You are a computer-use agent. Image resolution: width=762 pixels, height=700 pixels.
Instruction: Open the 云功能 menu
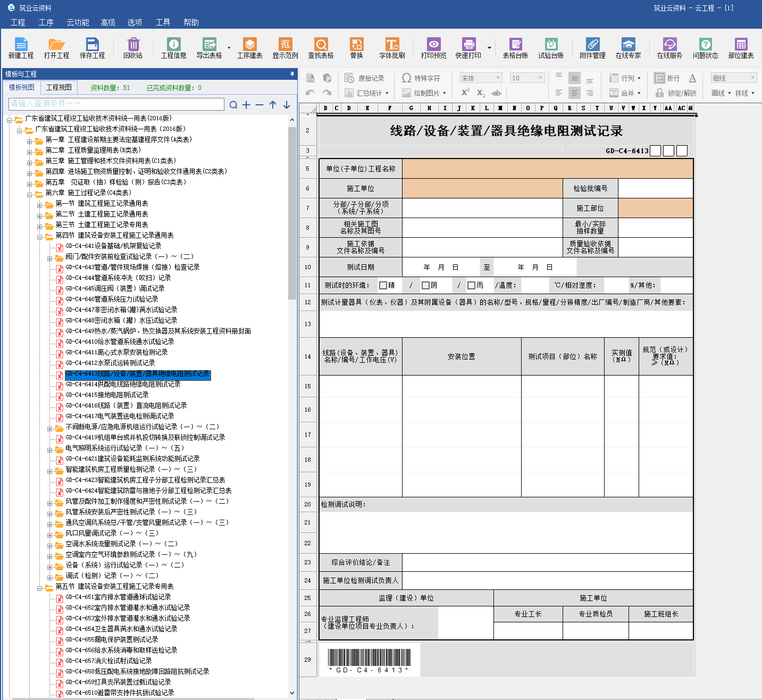(x=78, y=22)
